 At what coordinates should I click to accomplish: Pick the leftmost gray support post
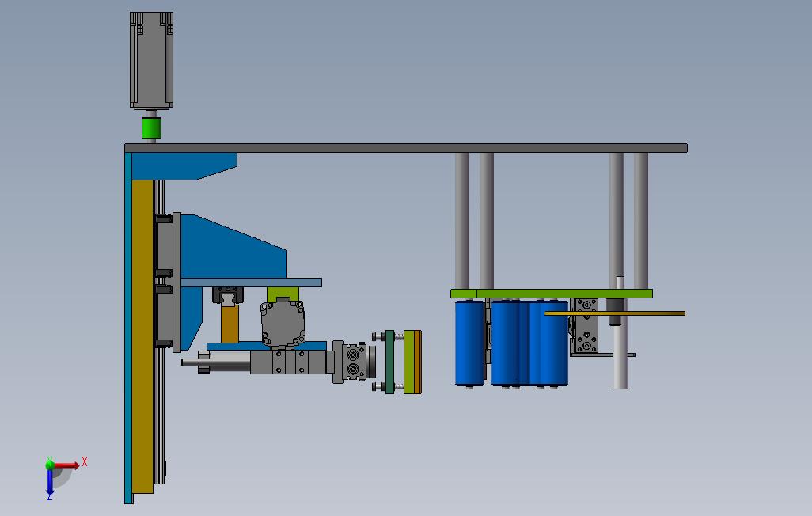[462, 222]
